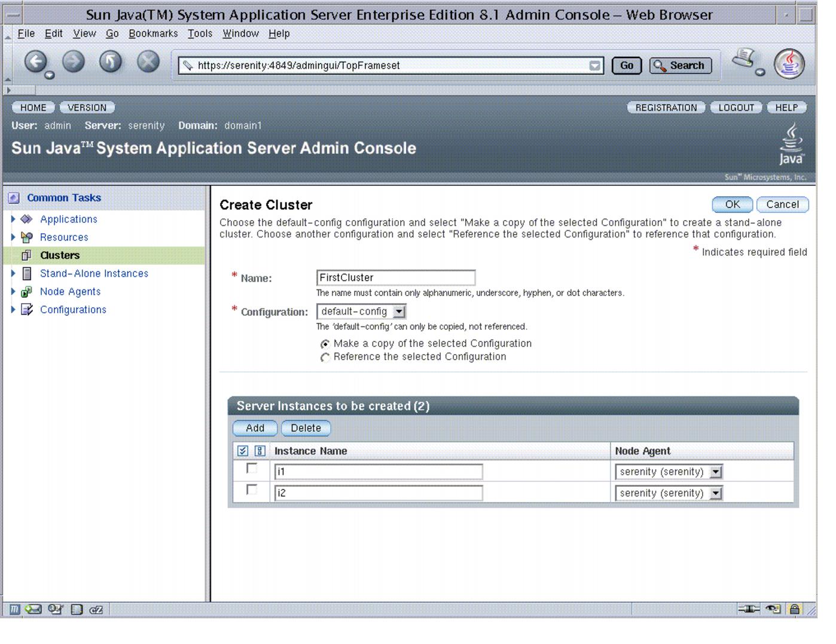Stop page loading with the Stop button
The height and width of the screenshot is (644, 836).
[148, 62]
